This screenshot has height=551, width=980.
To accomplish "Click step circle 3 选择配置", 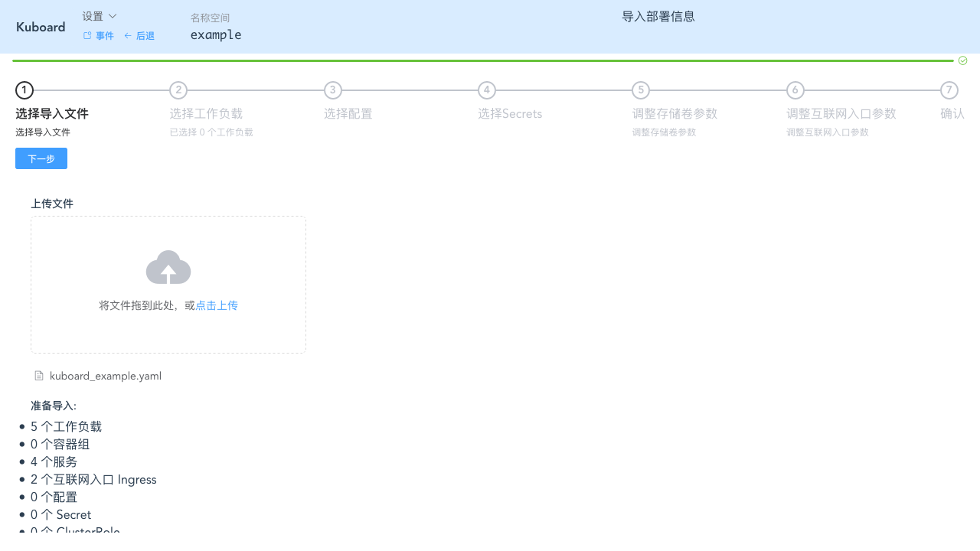I will (332, 90).
